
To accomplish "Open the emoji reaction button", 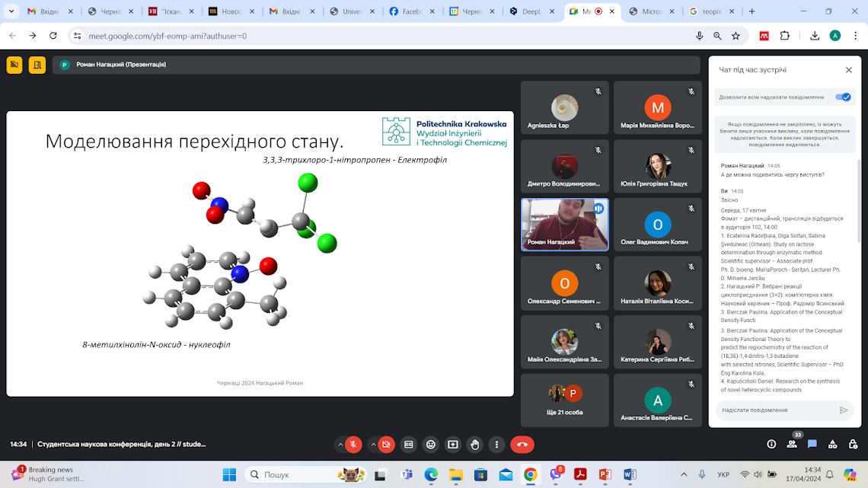I will tap(431, 445).
